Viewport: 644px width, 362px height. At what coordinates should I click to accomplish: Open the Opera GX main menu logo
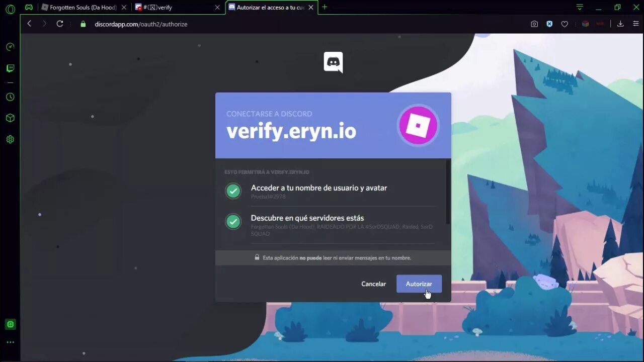[x=10, y=9]
